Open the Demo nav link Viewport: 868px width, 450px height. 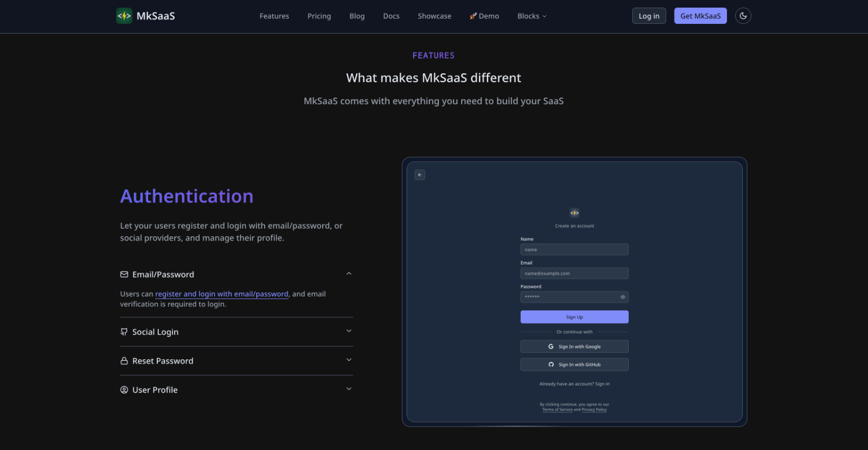click(484, 16)
